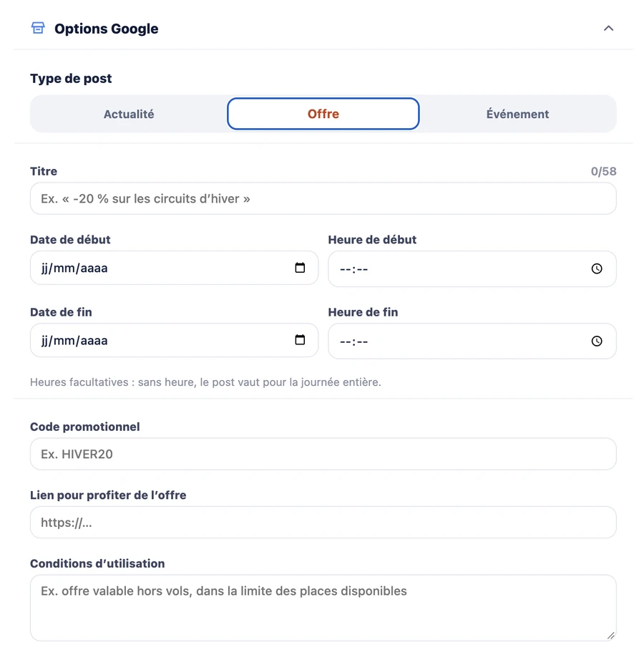The image size is (644, 655).
Task: Select the Événement post type
Action: 517,114
